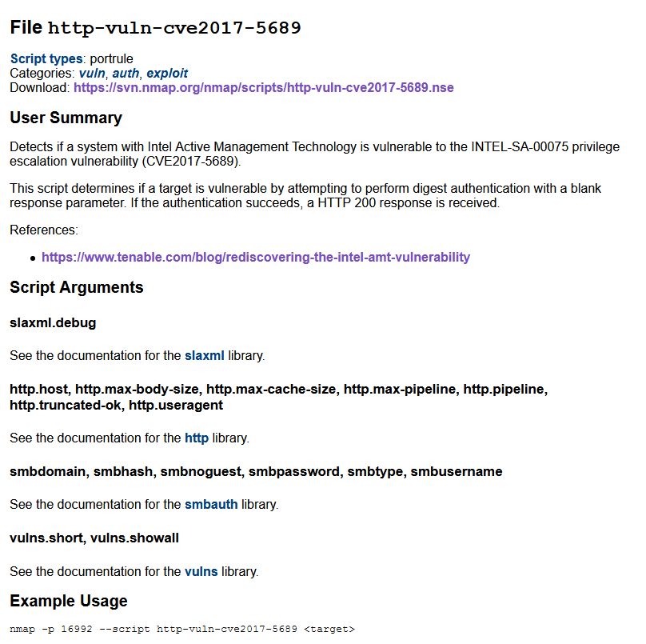Open the Script types link
This screenshot has height=644, width=646.
46,58
